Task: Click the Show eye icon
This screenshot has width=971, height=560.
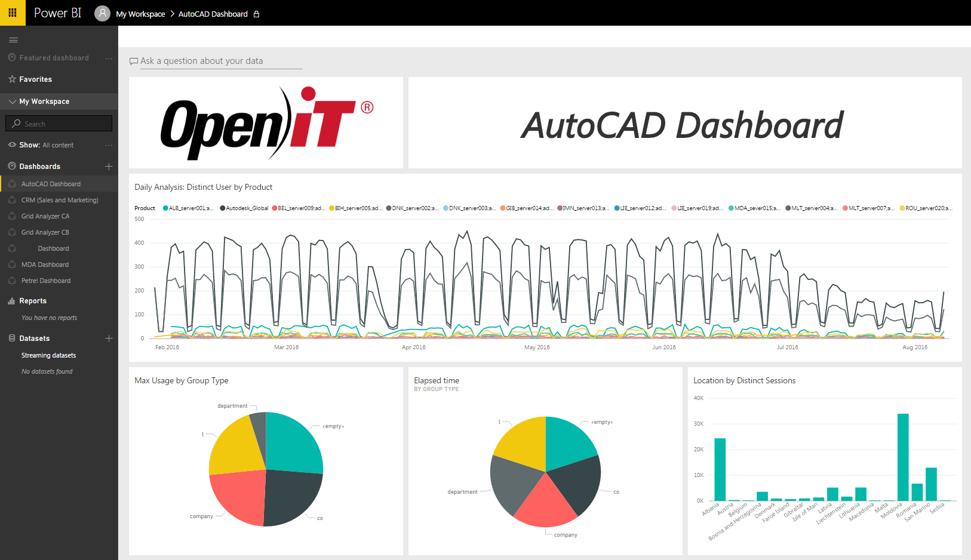Action: 12,144
